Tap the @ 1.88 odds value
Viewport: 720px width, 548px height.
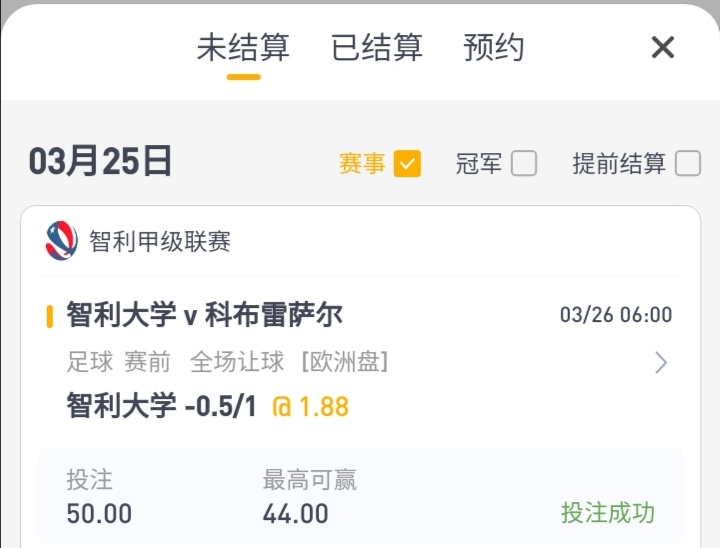311,407
